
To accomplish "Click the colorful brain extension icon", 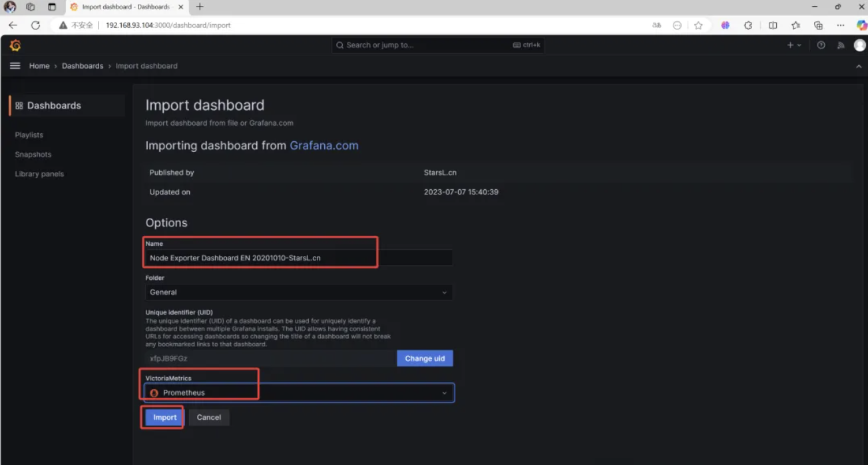I will [x=726, y=25].
